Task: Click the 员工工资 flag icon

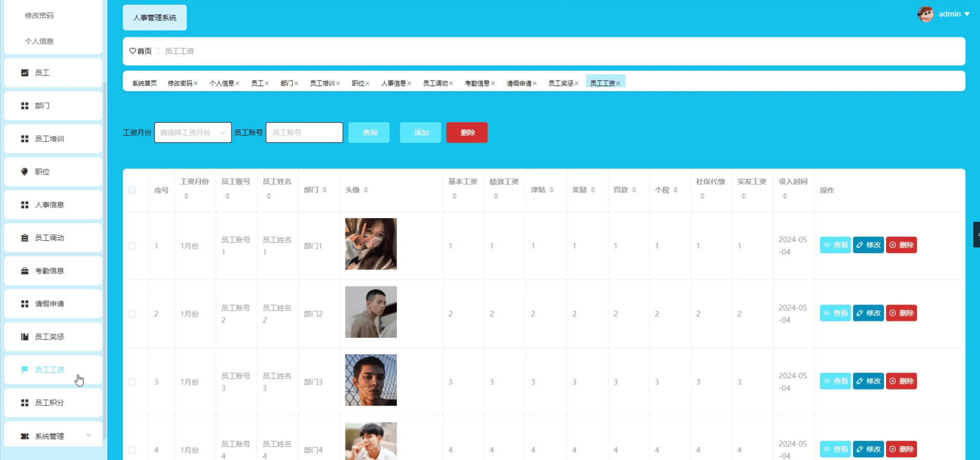Action: click(24, 370)
